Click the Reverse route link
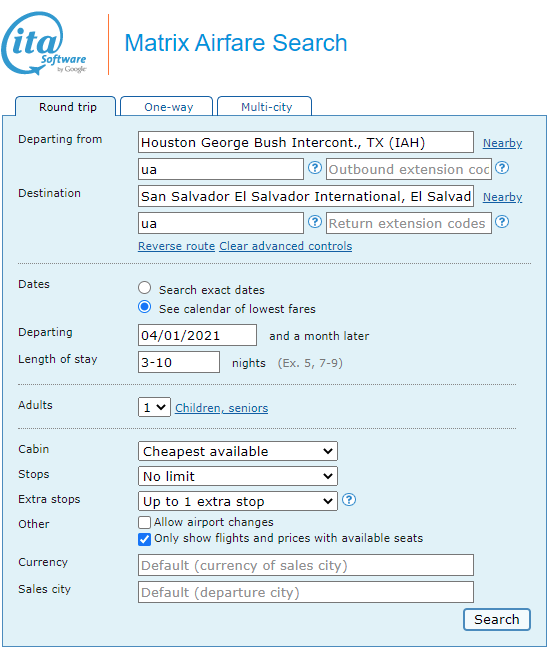The image size is (559, 665). [x=176, y=246]
